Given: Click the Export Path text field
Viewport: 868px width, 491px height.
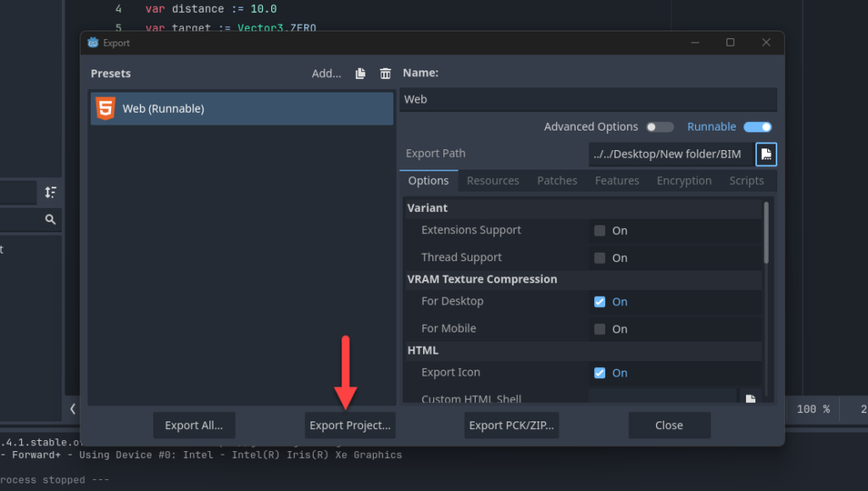Looking at the screenshot, I should coord(671,153).
